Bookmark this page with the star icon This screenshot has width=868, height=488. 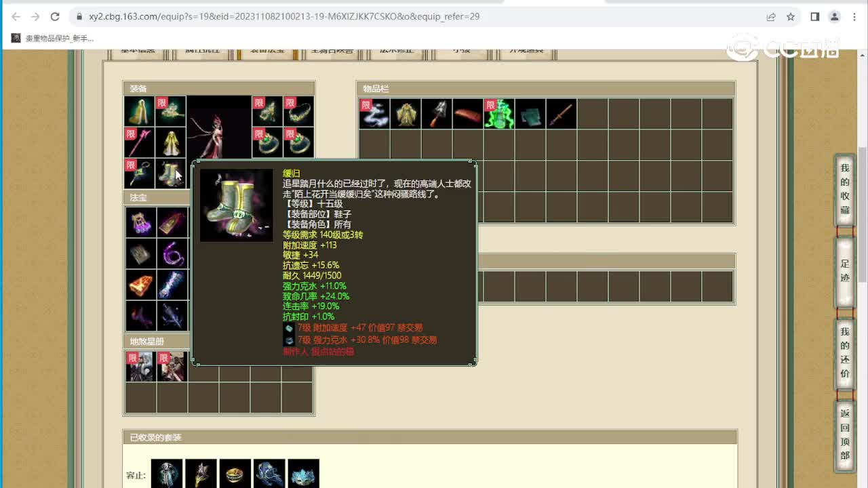[791, 16]
